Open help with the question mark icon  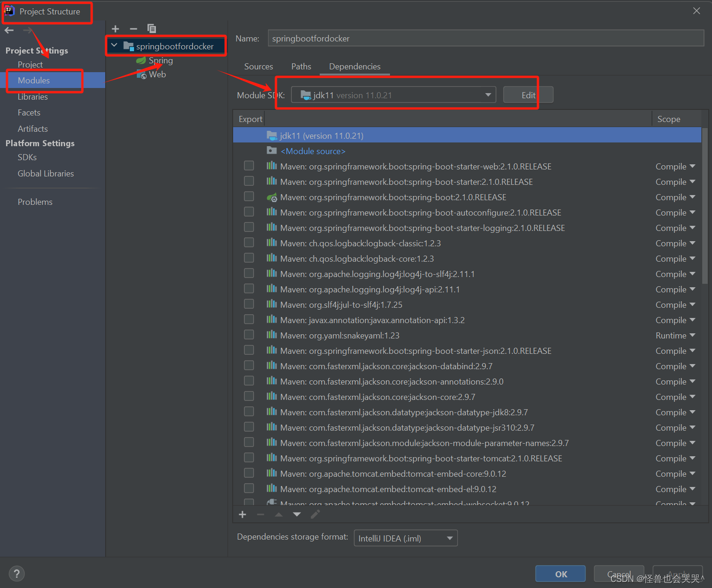pyautogui.click(x=17, y=573)
